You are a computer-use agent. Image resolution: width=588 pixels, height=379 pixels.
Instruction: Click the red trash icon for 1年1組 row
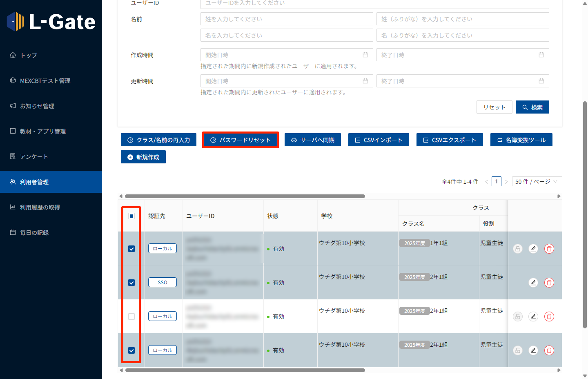549,249
